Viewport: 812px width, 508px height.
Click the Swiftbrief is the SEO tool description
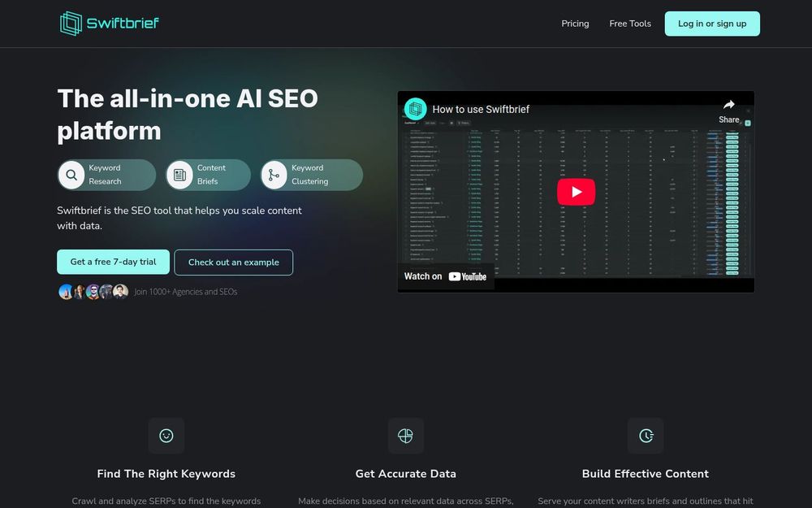click(179, 218)
